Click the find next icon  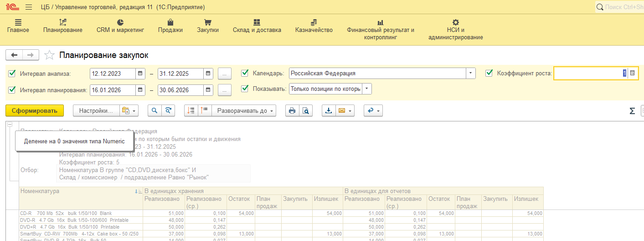click(168, 110)
